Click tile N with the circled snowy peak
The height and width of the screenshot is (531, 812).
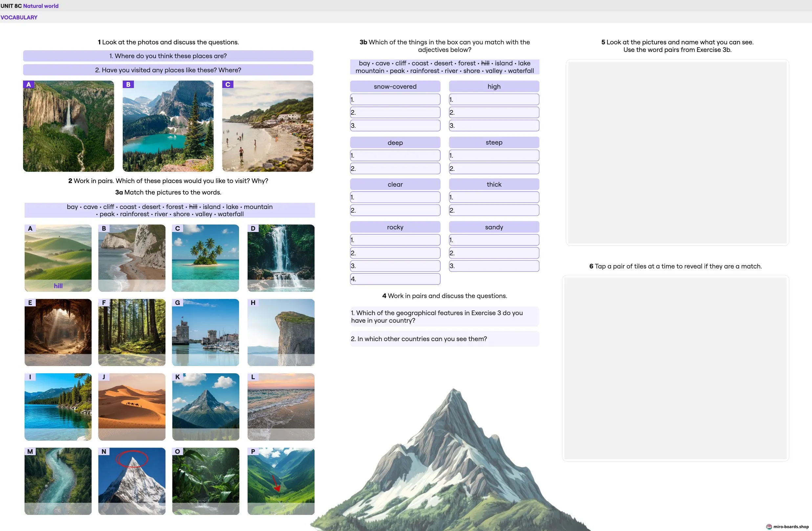click(132, 481)
